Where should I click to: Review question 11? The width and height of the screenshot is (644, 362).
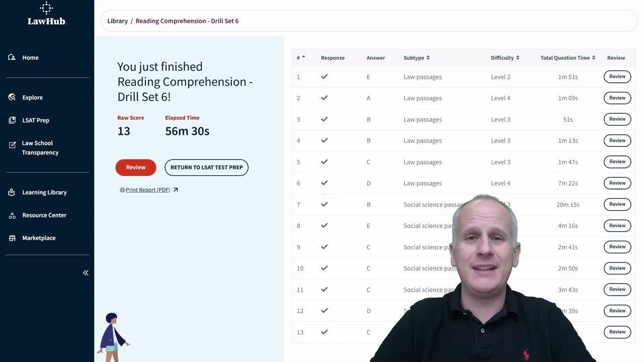pyautogui.click(x=617, y=290)
